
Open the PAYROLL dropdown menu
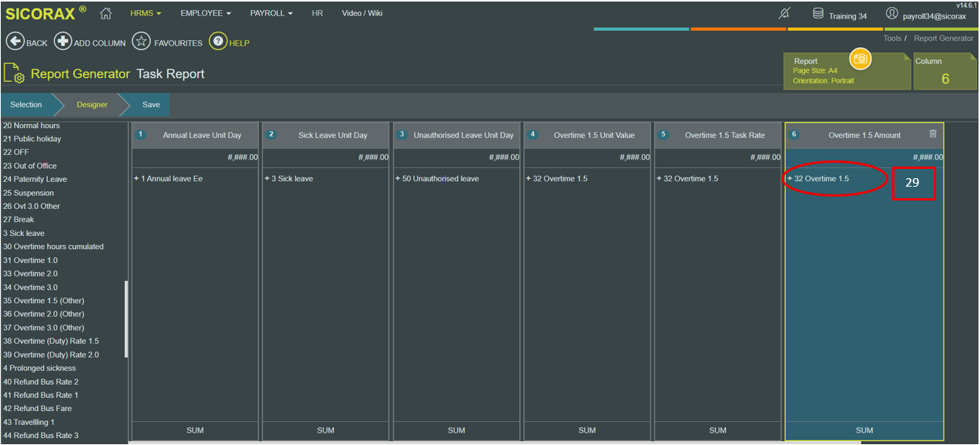(271, 13)
